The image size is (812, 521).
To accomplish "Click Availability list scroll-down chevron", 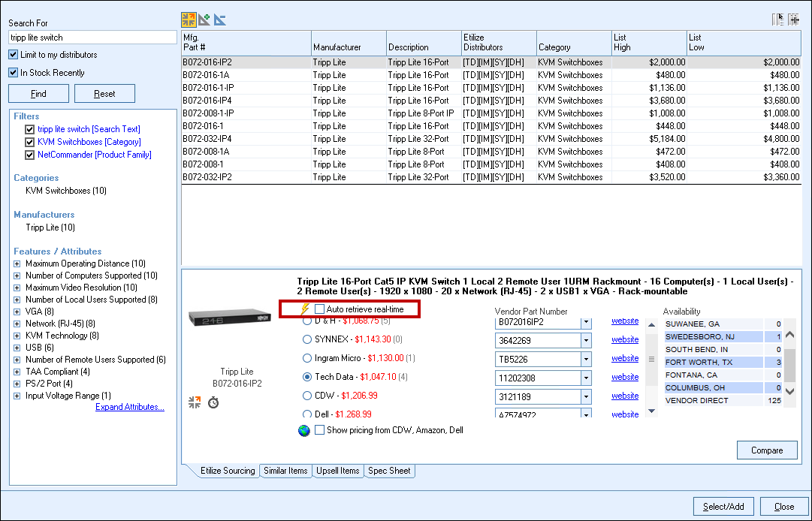I will click(x=789, y=392).
